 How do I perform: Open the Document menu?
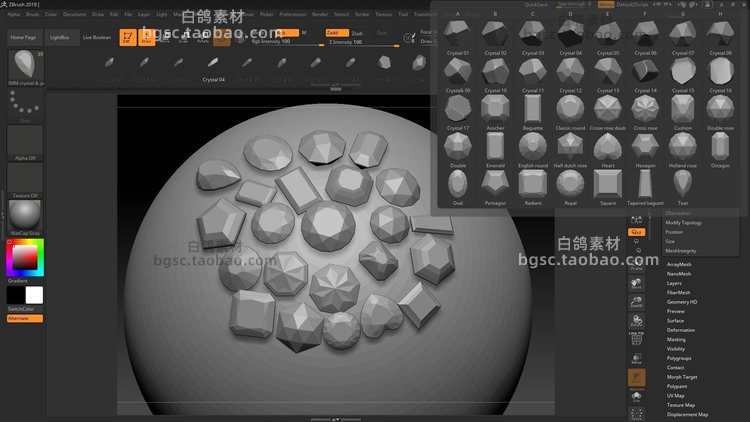[74, 14]
